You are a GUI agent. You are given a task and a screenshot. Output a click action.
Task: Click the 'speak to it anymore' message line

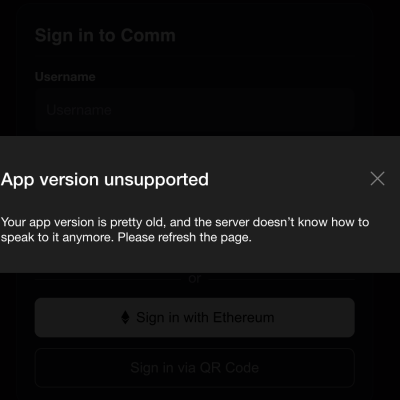pyautogui.click(x=56, y=237)
